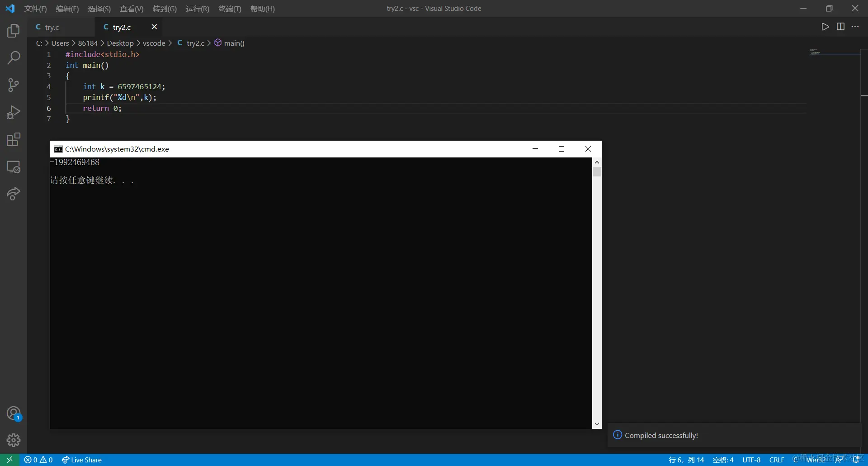The width and height of the screenshot is (868, 466).
Task: Click scroll up arrow in cmd window
Action: click(597, 162)
